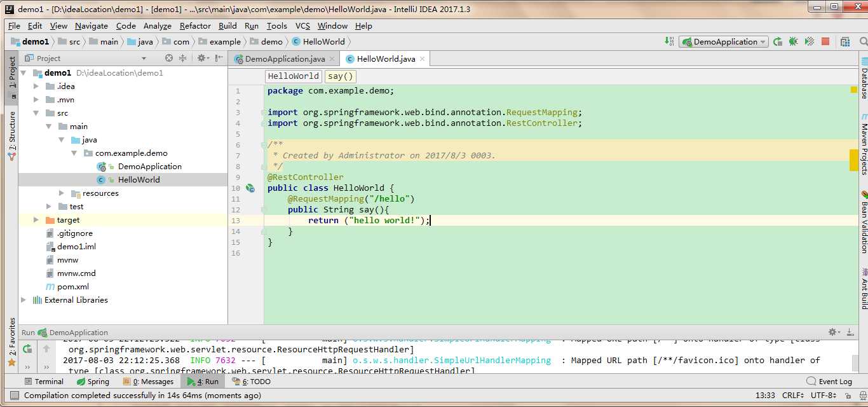Open the File menu
The width and height of the screenshot is (868, 407).
[14, 25]
